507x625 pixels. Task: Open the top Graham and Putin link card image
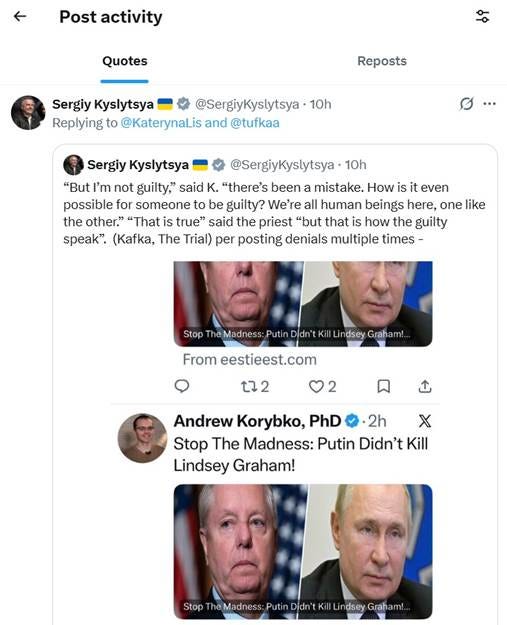[303, 304]
